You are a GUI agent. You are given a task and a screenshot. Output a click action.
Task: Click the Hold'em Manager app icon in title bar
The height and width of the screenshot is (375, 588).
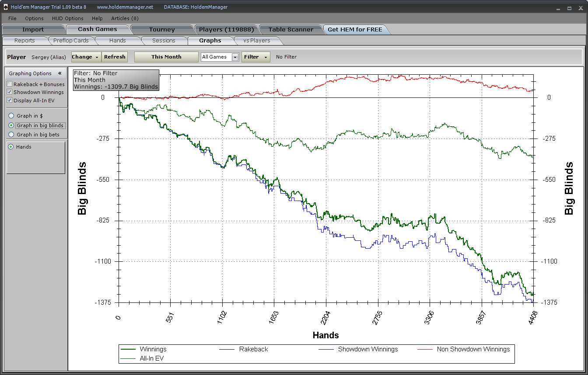(x=5, y=7)
